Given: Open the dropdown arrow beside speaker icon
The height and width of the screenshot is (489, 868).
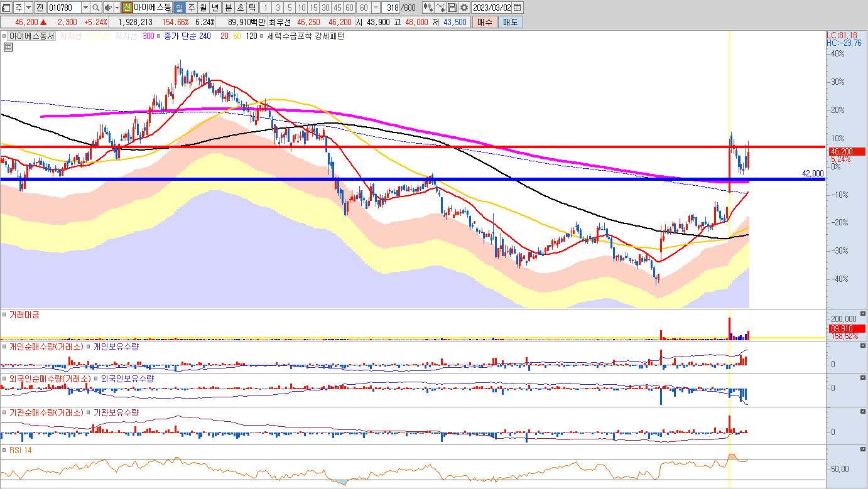Looking at the screenshot, I should (117, 8).
